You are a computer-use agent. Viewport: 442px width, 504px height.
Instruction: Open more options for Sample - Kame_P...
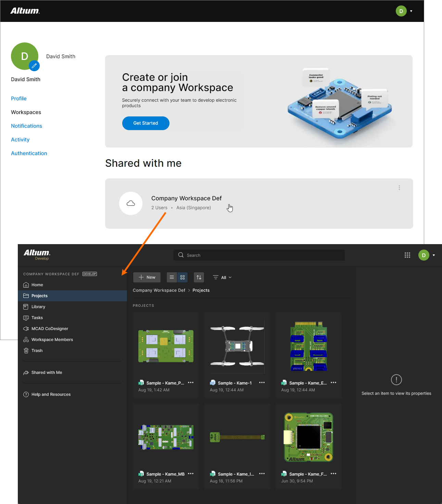[191, 383]
